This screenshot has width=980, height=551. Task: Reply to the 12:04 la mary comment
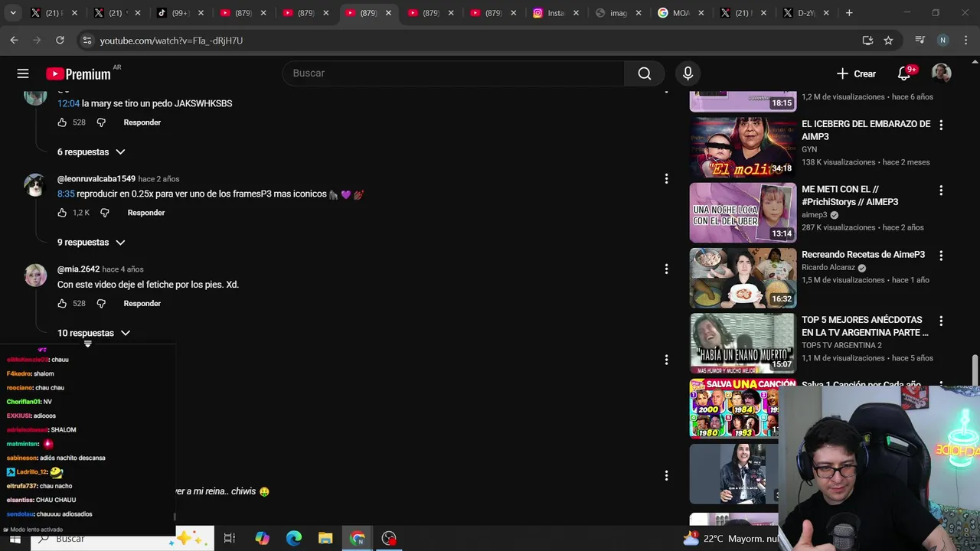pos(142,122)
